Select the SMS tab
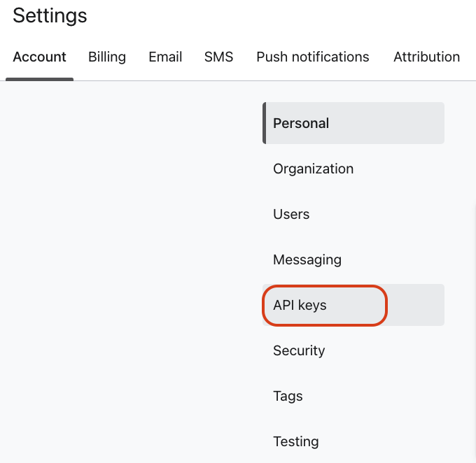The image size is (476, 463). click(218, 57)
